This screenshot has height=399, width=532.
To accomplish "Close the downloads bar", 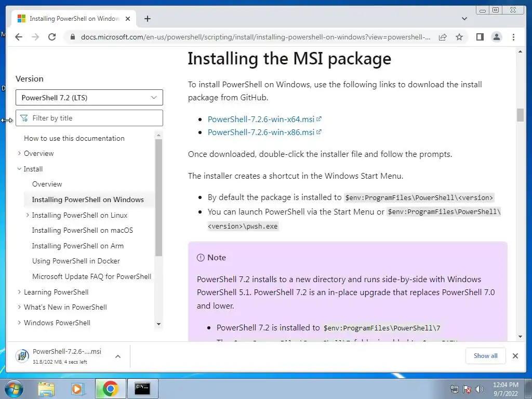I will pos(515,355).
